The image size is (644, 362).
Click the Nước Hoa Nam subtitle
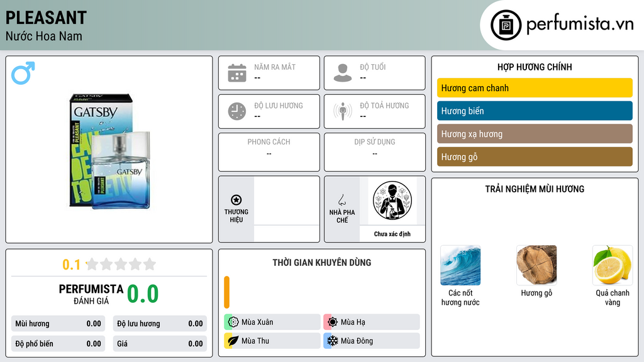point(44,36)
